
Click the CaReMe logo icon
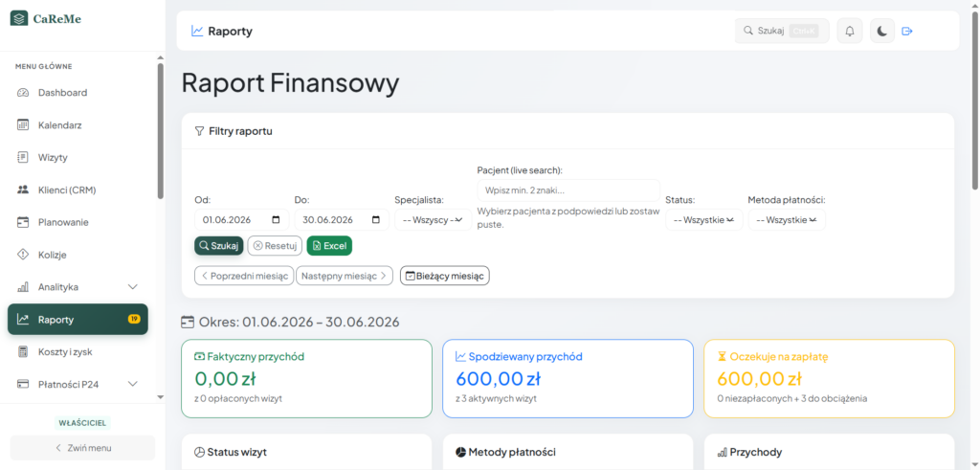click(19, 19)
